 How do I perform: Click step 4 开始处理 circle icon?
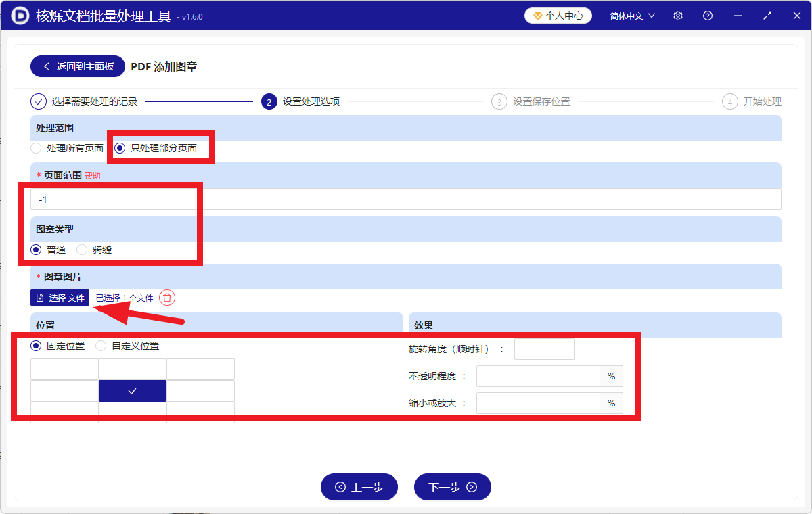pos(729,101)
